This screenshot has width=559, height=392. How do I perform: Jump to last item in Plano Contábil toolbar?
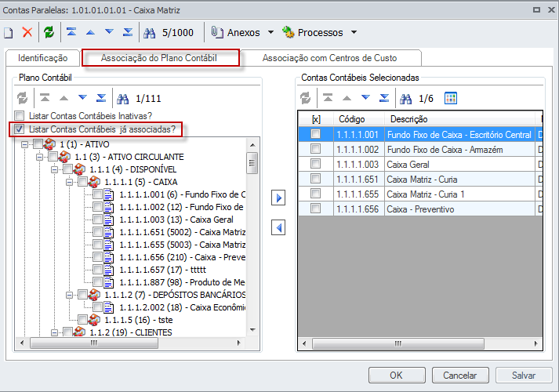coord(101,98)
